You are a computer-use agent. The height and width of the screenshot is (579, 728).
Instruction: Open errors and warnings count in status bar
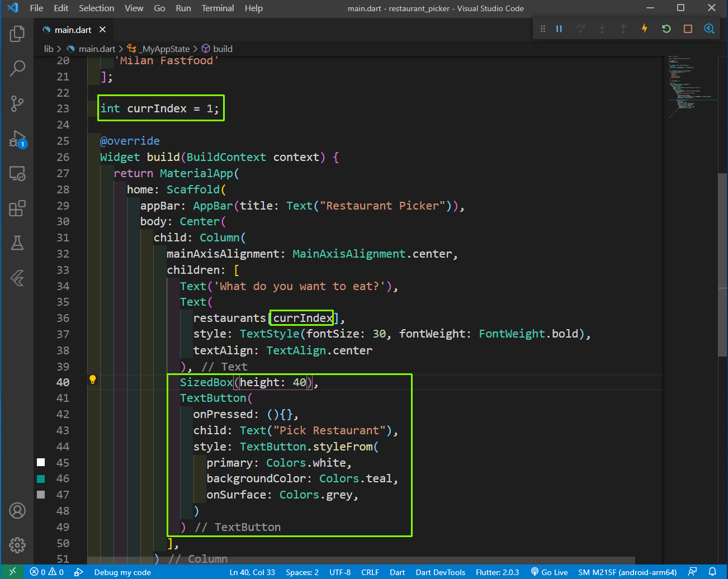coord(47,572)
